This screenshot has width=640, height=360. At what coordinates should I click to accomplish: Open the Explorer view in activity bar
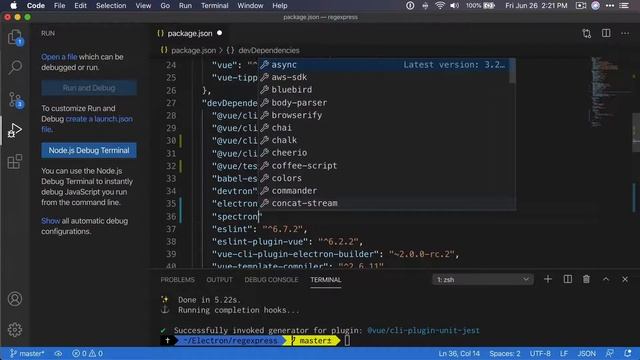coord(15,38)
